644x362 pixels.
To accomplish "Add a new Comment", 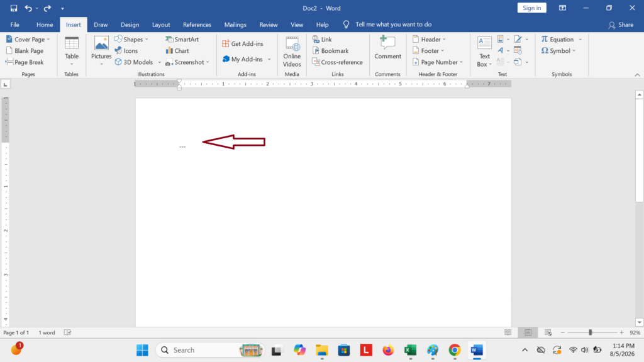I will point(387,48).
